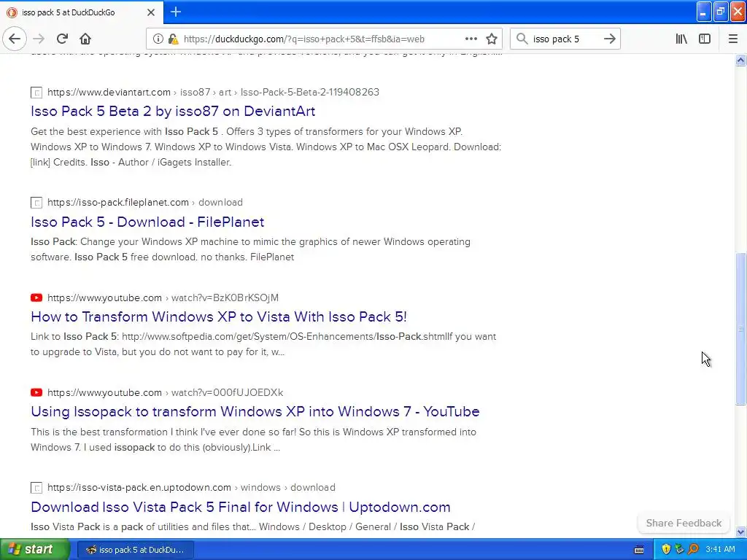Open Download Isso Vista Pack 5 Uptodown

(241, 507)
